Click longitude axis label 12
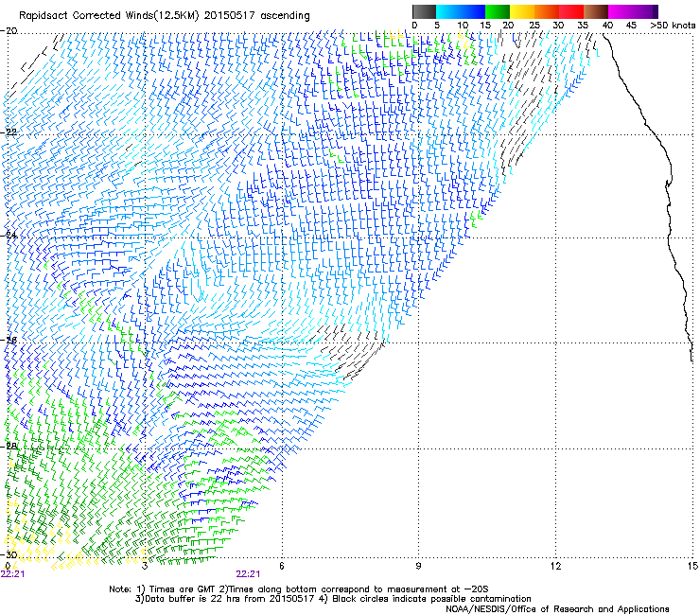 [x=555, y=566]
